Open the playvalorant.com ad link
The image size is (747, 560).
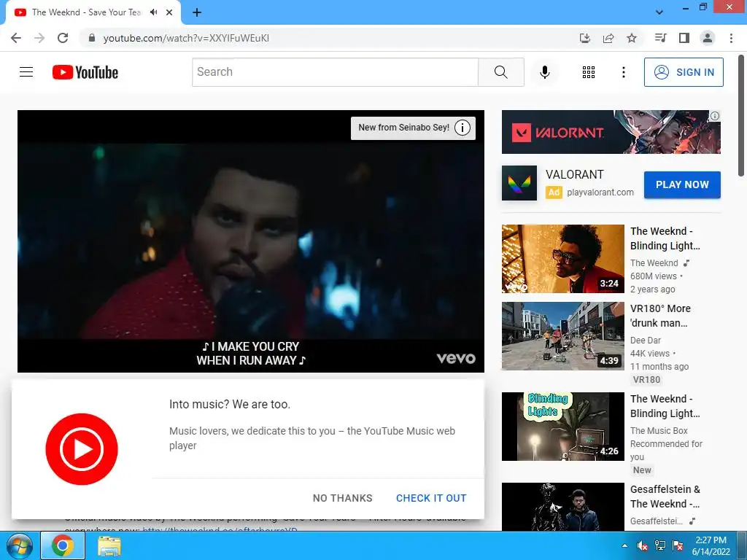[x=600, y=192]
